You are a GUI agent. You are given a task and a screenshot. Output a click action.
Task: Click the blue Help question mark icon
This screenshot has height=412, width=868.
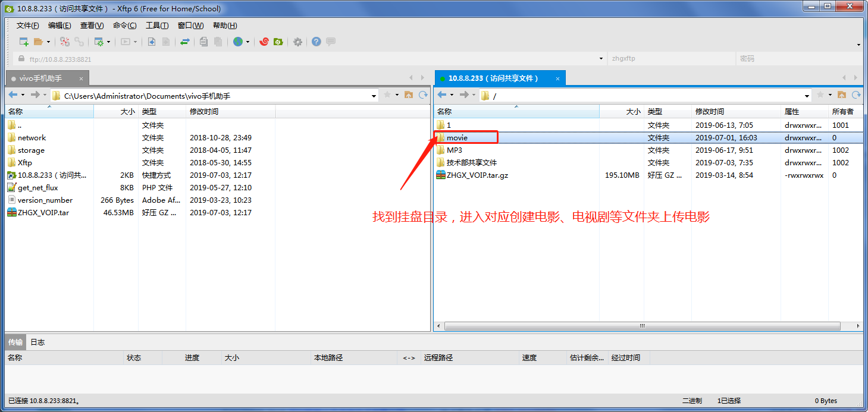coord(316,42)
